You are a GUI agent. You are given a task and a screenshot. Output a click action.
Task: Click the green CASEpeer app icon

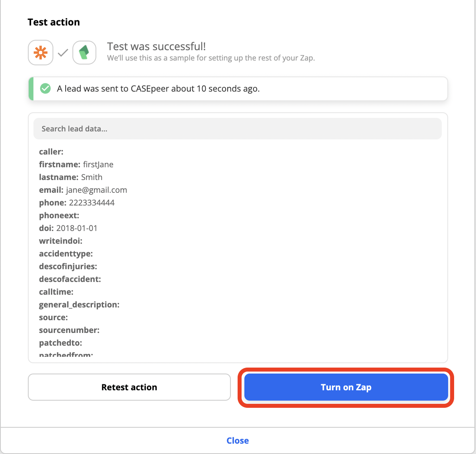pos(84,53)
